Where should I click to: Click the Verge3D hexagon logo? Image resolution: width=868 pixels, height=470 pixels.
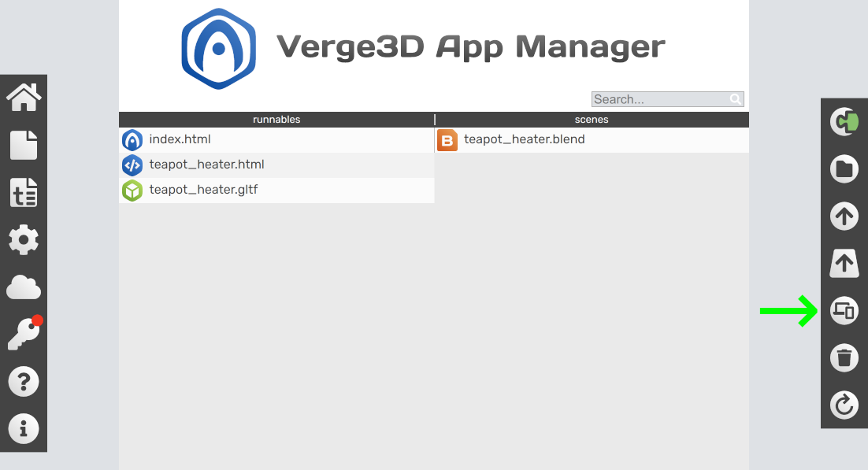pyautogui.click(x=219, y=49)
